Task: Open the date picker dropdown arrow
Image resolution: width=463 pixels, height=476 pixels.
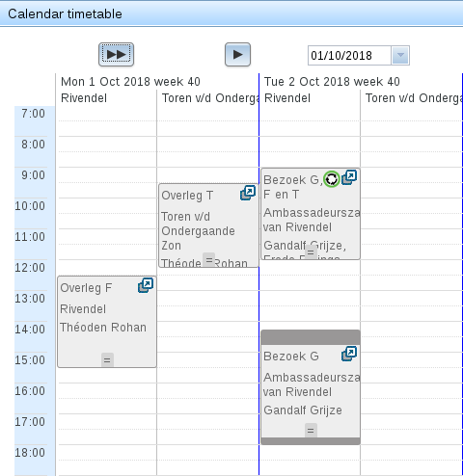Action: point(400,56)
